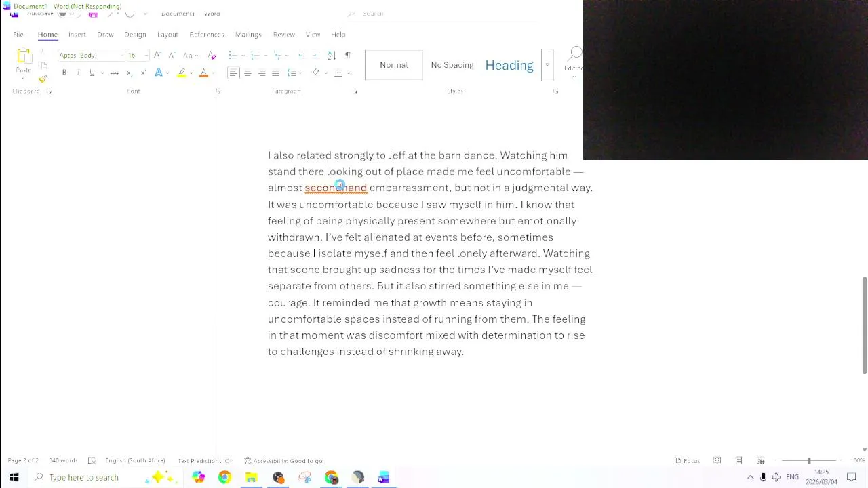Image resolution: width=868 pixels, height=488 pixels.
Task: Decrease indent in Paragraph group
Action: [302, 55]
